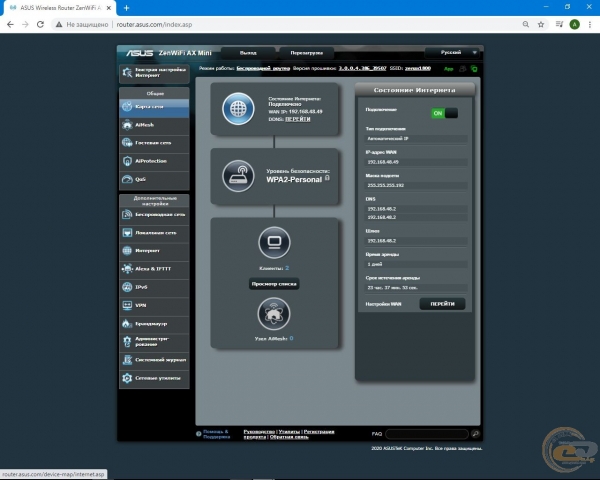Select the network map sidebar entry

tap(154, 107)
